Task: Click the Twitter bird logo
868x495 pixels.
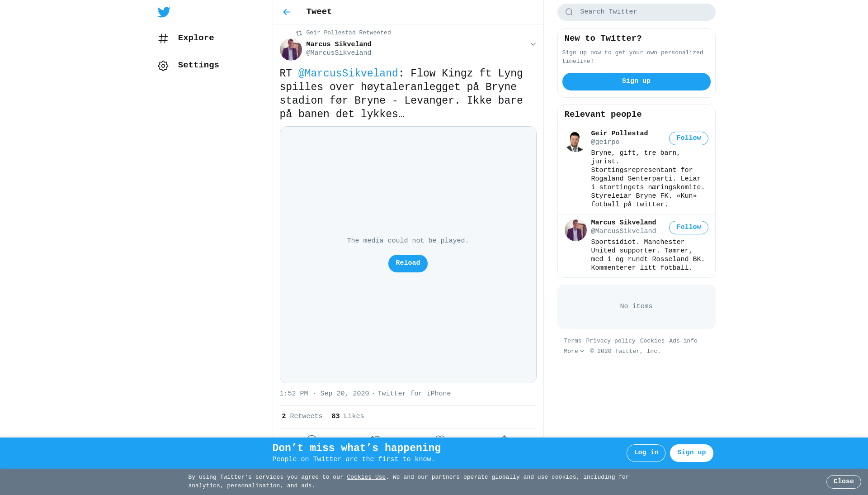Action: click(x=164, y=12)
